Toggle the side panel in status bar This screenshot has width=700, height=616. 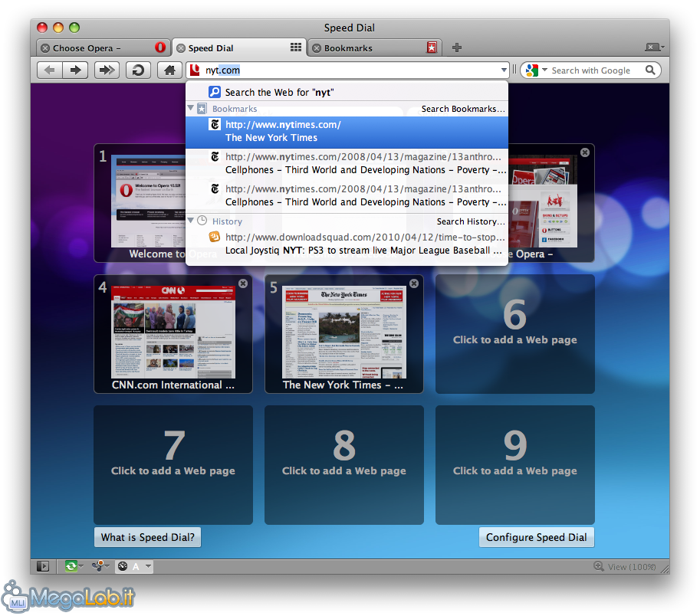coord(43,566)
